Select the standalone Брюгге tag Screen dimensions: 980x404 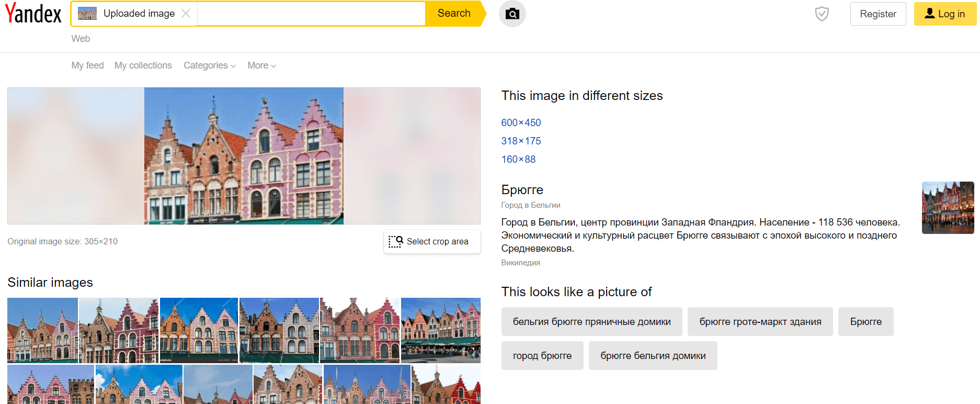(865, 321)
